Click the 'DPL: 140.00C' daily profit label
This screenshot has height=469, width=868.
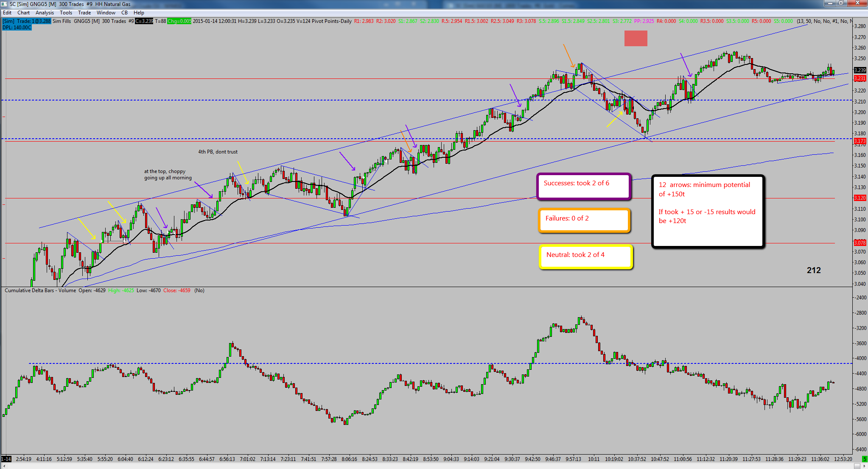(x=17, y=28)
